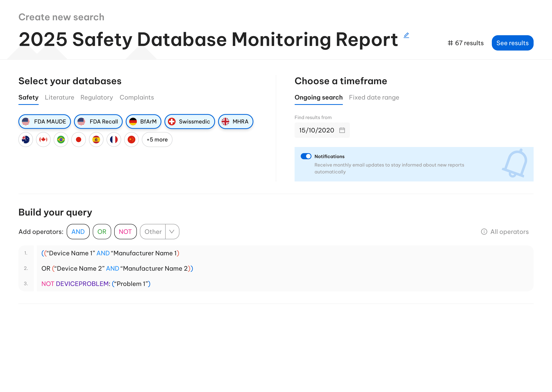This screenshot has height=392, width=552.
Task: Deselect the Swissmedic database chip
Action: point(189,121)
